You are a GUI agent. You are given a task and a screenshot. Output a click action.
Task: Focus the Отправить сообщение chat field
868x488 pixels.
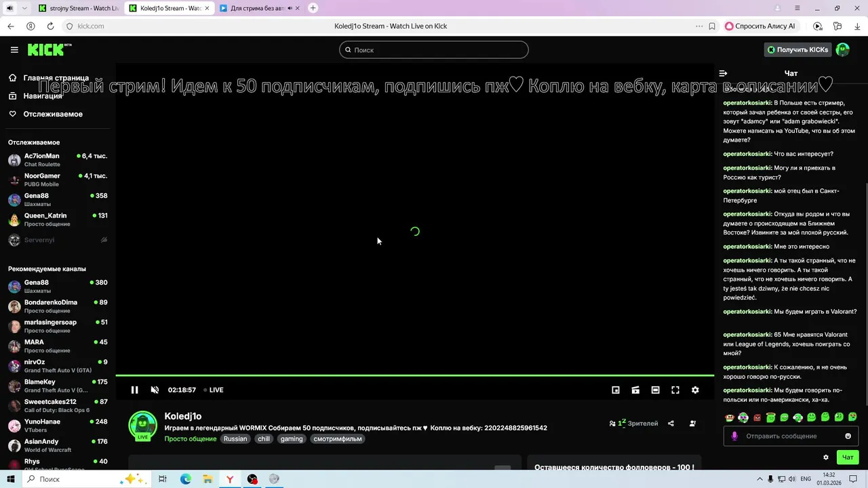pyautogui.click(x=791, y=436)
